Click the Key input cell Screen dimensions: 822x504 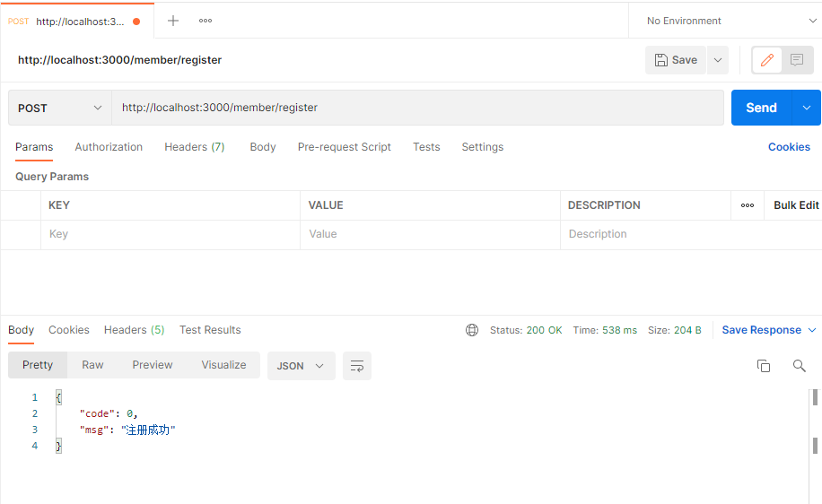[x=171, y=234]
